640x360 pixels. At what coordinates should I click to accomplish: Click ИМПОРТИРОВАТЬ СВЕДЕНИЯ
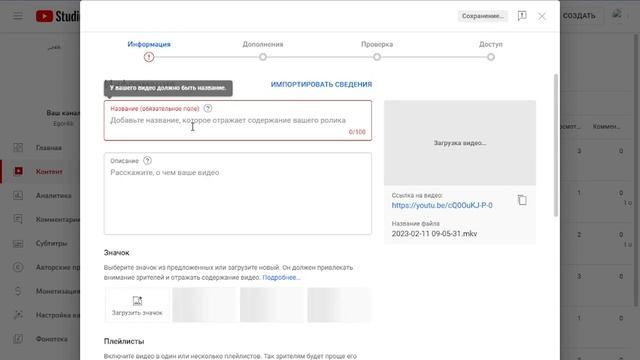coord(321,84)
